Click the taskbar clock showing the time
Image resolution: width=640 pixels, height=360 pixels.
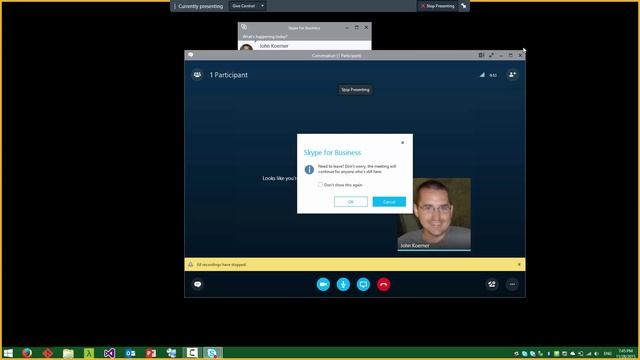click(x=625, y=353)
